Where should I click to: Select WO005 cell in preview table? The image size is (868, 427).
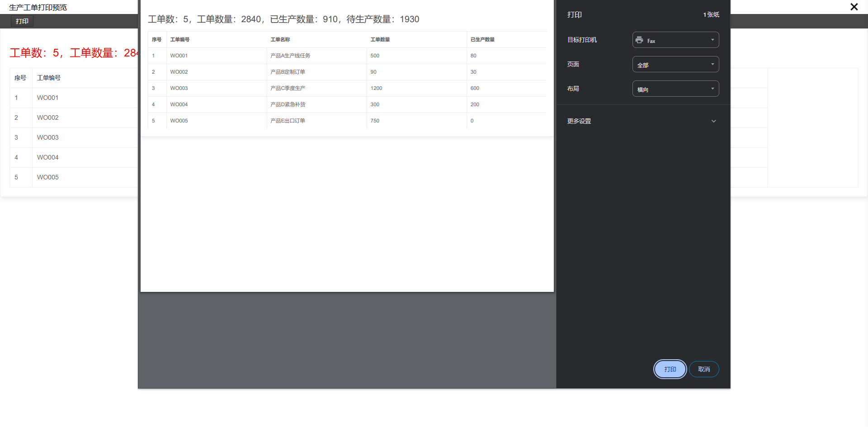[x=179, y=121]
